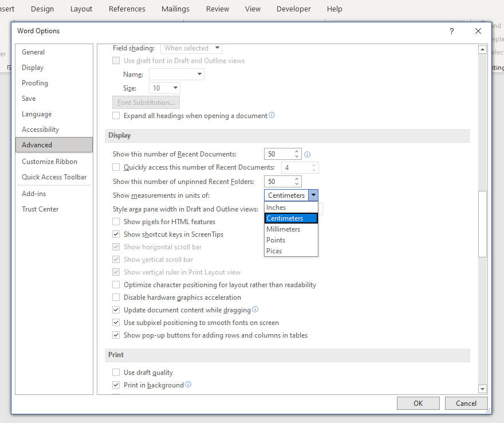Viewport: 504px width, 423px height.
Task: Uncheck Show pop-up buttons for adding rows and columns
Action: (116, 335)
